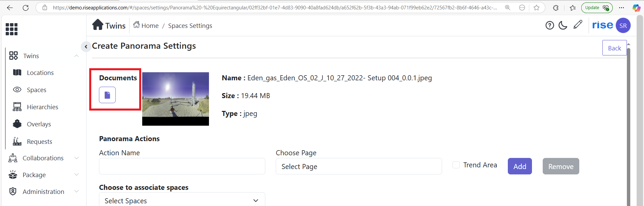Open the SR user avatar menu
This screenshot has height=206, width=644.
coord(623,26)
